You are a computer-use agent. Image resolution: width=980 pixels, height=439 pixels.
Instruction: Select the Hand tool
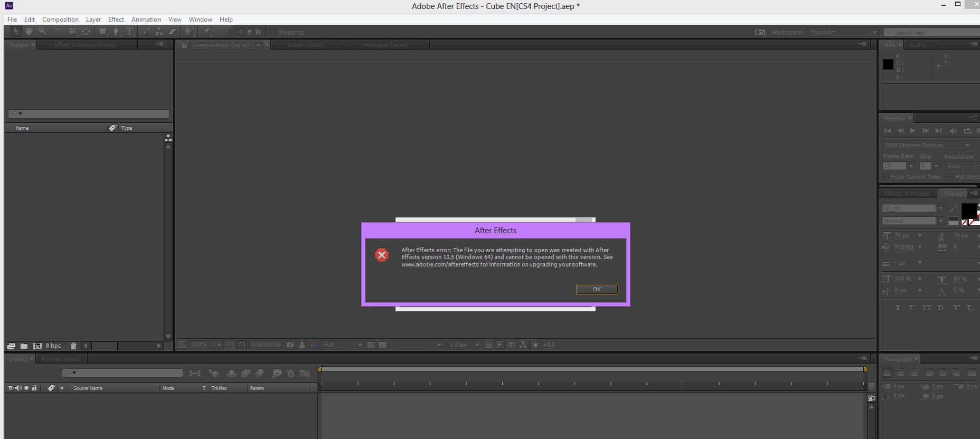tap(29, 32)
